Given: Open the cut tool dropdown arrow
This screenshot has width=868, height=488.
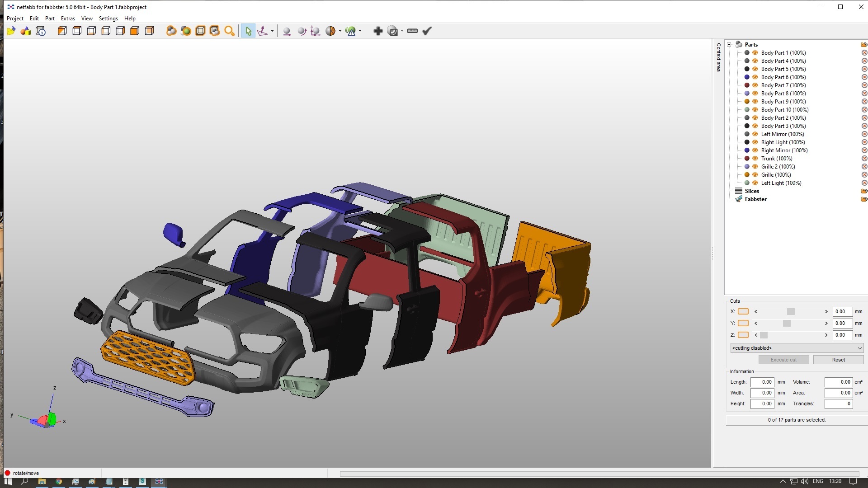Looking at the screenshot, I should [340, 31].
